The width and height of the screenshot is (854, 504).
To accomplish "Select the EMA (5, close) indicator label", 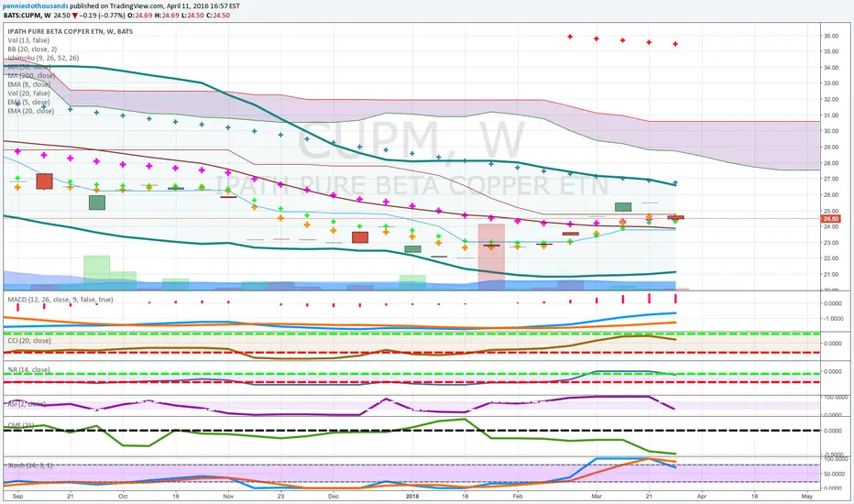I will [29, 102].
